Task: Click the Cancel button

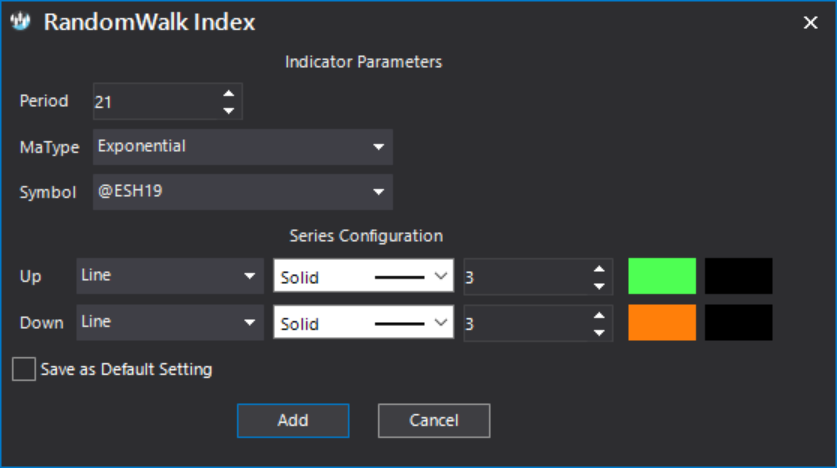Action: pos(434,421)
